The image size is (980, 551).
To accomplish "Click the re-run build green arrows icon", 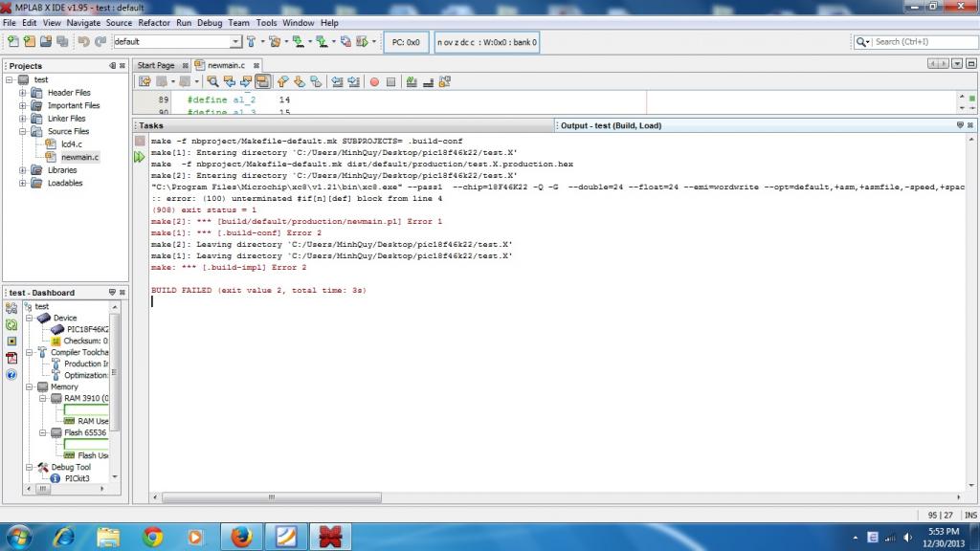I will pyautogui.click(x=140, y=157).
